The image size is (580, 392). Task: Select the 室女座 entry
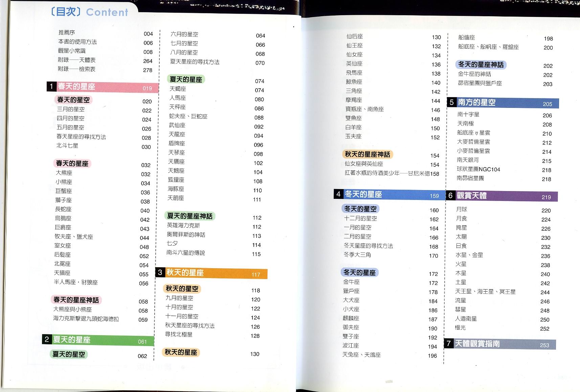tap(63, 246)
